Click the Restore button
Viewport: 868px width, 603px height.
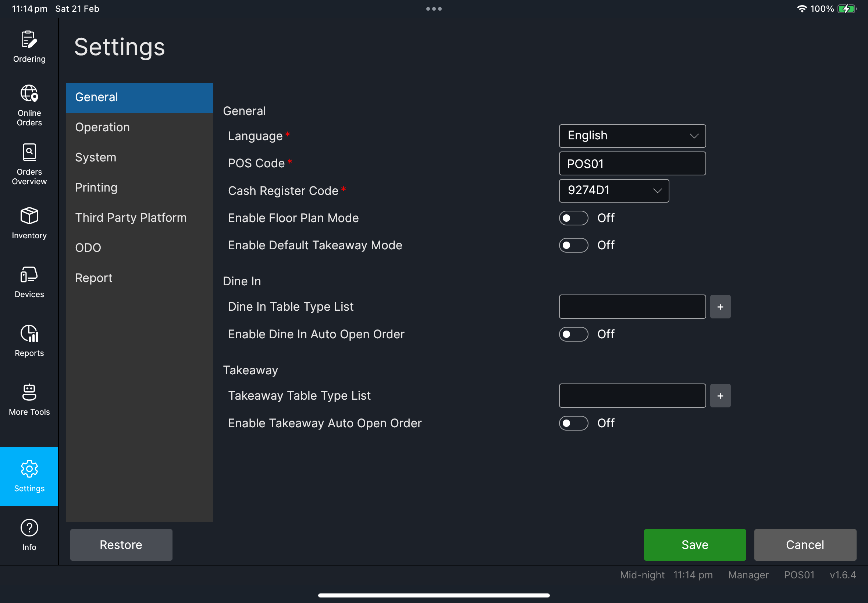coord(121,545)
